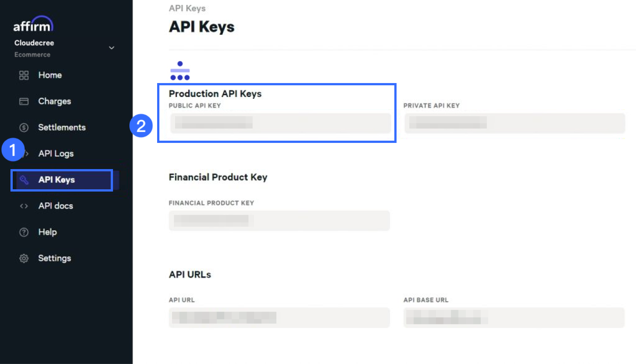Click the Charges card icon
The image size is (636, 364).
(24, 101)
